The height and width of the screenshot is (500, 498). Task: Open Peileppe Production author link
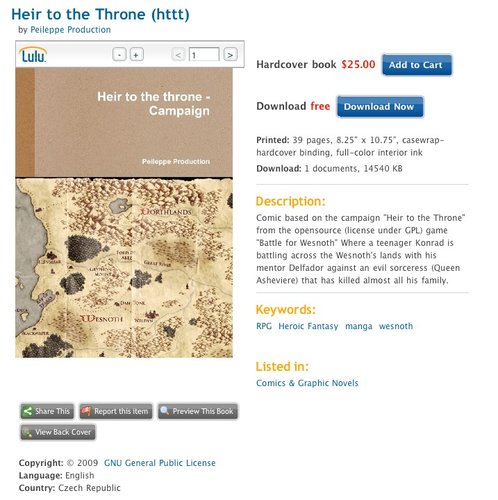(x=71, y=30)
